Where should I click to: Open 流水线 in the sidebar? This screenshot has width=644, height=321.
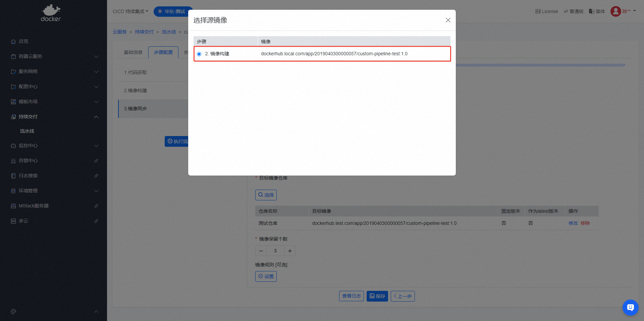pyautogui.click(x=27, y=131)
